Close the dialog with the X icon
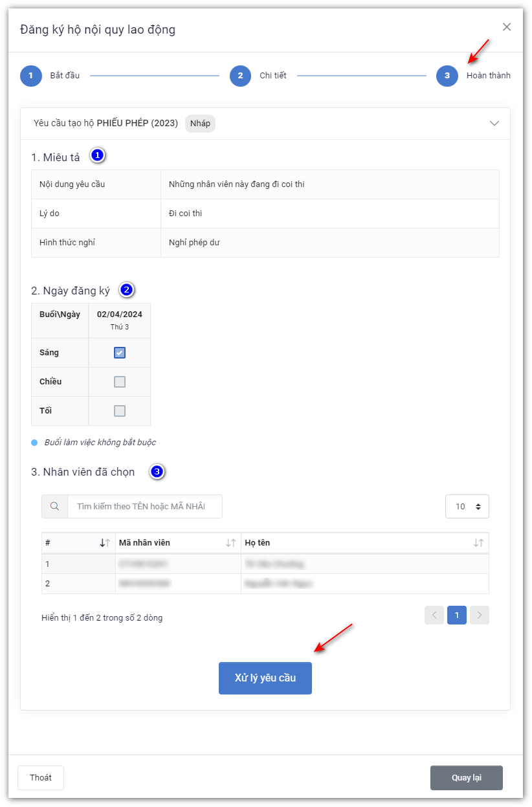This screenshot has width=532, height=807. pos(507,27)
